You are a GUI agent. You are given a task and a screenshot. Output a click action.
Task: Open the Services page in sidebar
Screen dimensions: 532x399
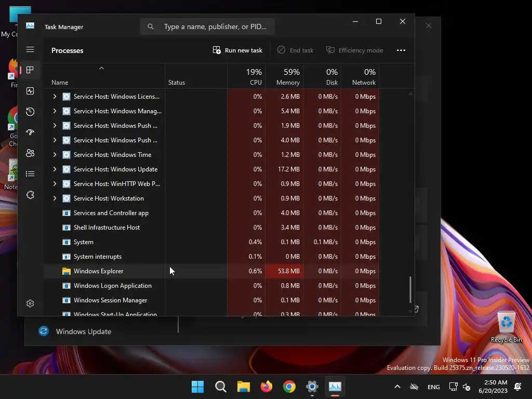click(30, 195)
